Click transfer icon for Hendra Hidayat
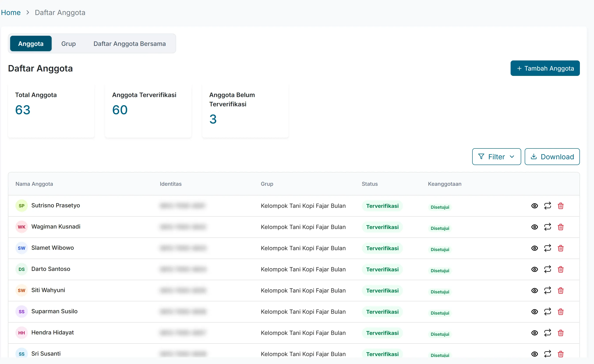Screen dimensions: 594x364 [547, 333]
